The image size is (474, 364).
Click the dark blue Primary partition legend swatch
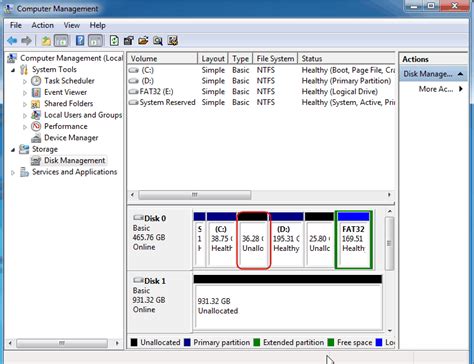click(187, 342)
